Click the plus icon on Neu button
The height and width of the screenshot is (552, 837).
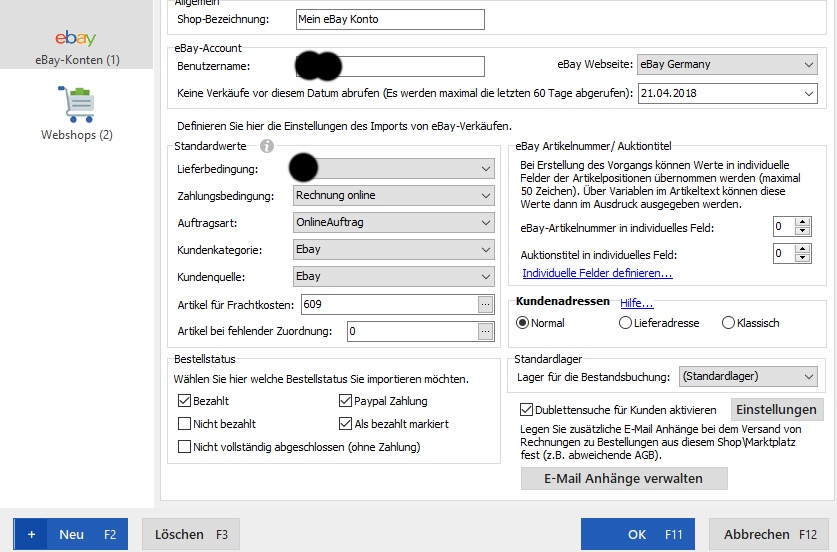coord(31,534)
